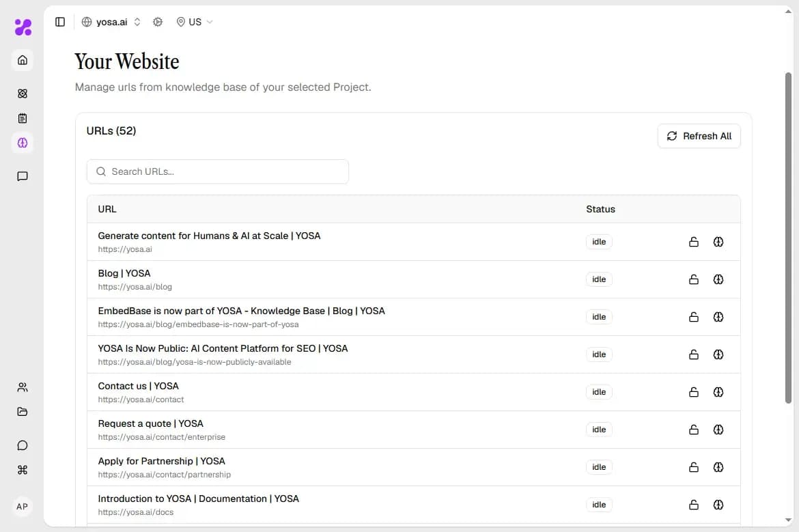This screenshot has height=532, width=799.
Task: Toggle lock for Apply for Partnership row
Action: coord(694,467)
